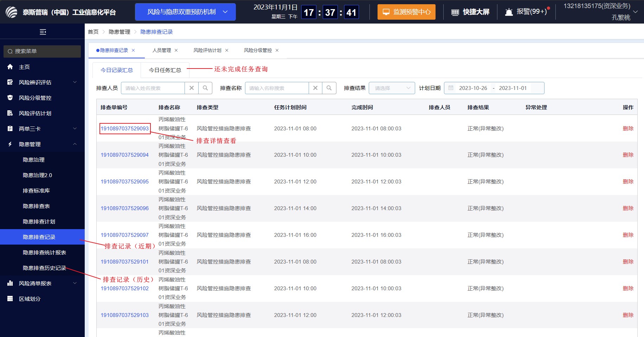Collapse the 隐患管理 menu chevron

75,144
